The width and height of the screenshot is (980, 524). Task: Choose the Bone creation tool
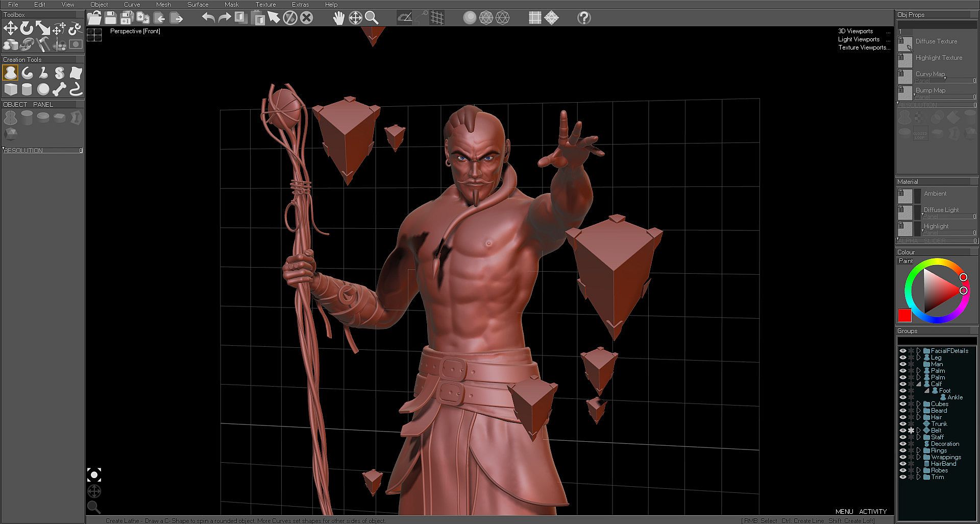tap(59, 90)
